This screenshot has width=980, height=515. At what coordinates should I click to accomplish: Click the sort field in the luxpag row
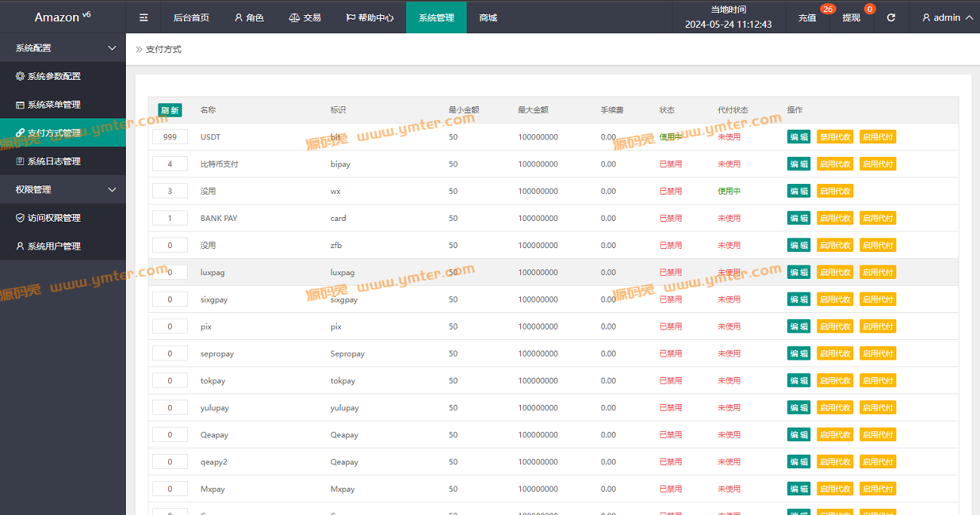pos(170,272)
